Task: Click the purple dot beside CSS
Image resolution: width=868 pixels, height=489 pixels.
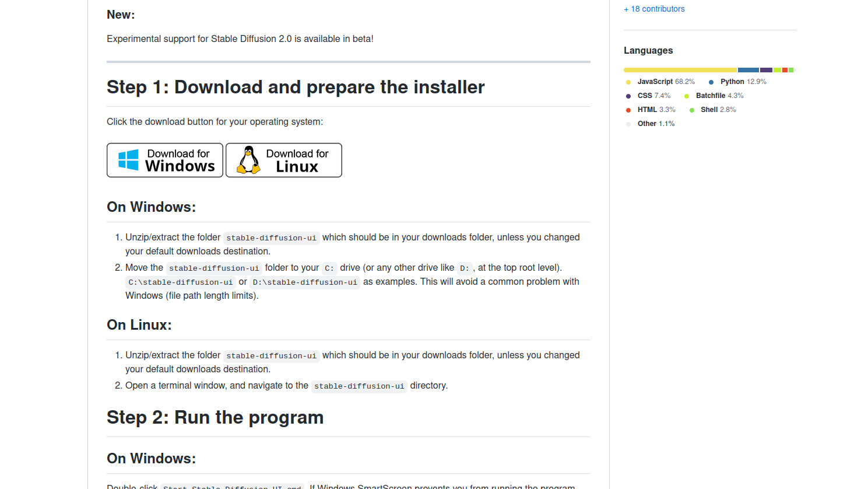Action: [628, 96]
